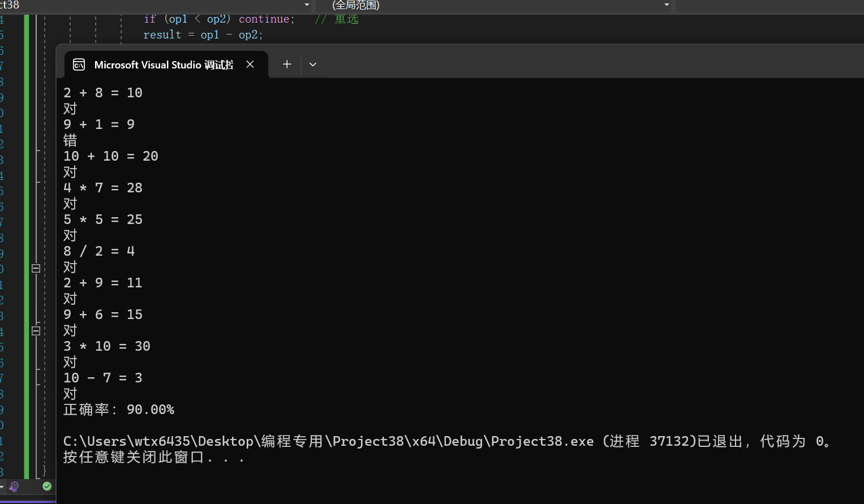Click the "5 * 5 = 25" output line
The height and width of the screenshot is (504, 864).
[x=103, y=219]
